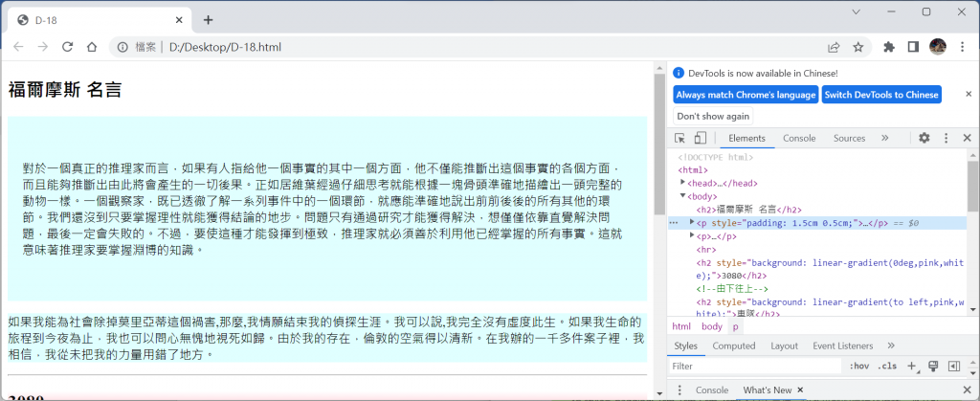
Task: Click Don't show again
Action: point(713,116)
